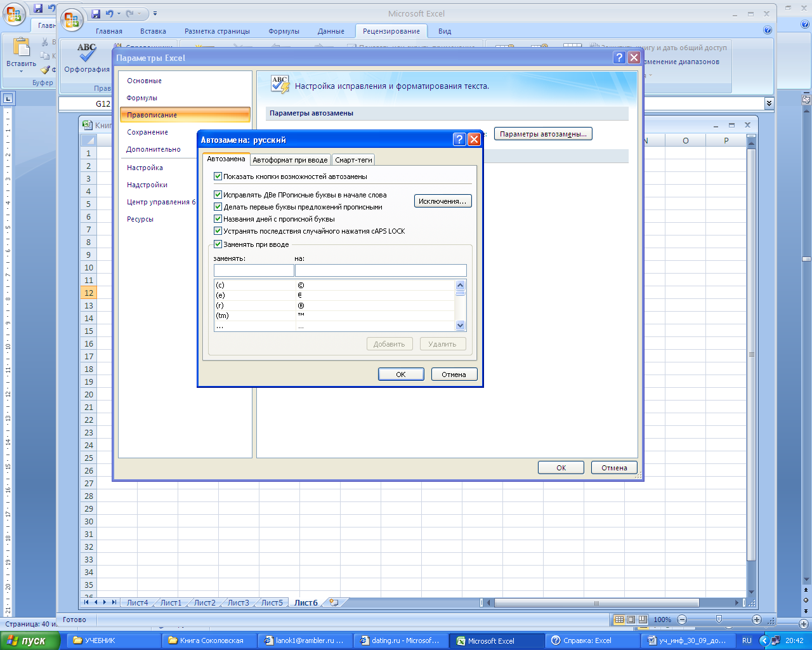Screen dimensions: 812x650
Task: Click the пуск Start button
Action: pos(30,640)
